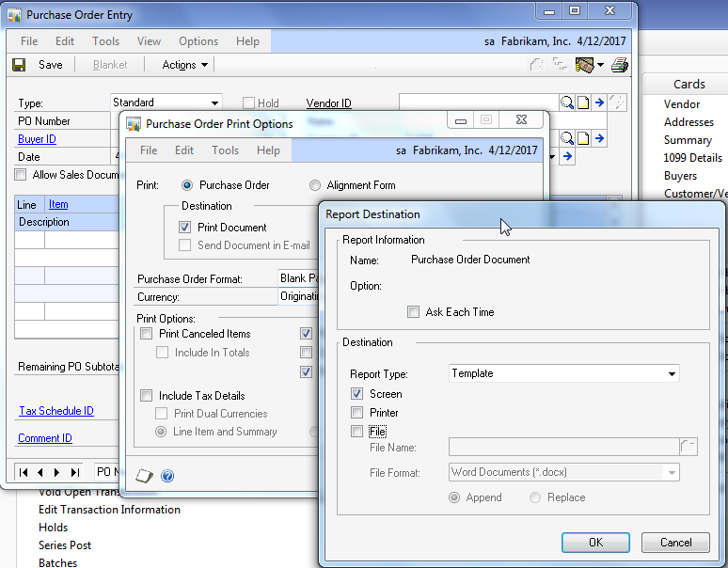The image size is (728, 568).
Task: Click blue arrow on third header row
Action: [567, 156]
